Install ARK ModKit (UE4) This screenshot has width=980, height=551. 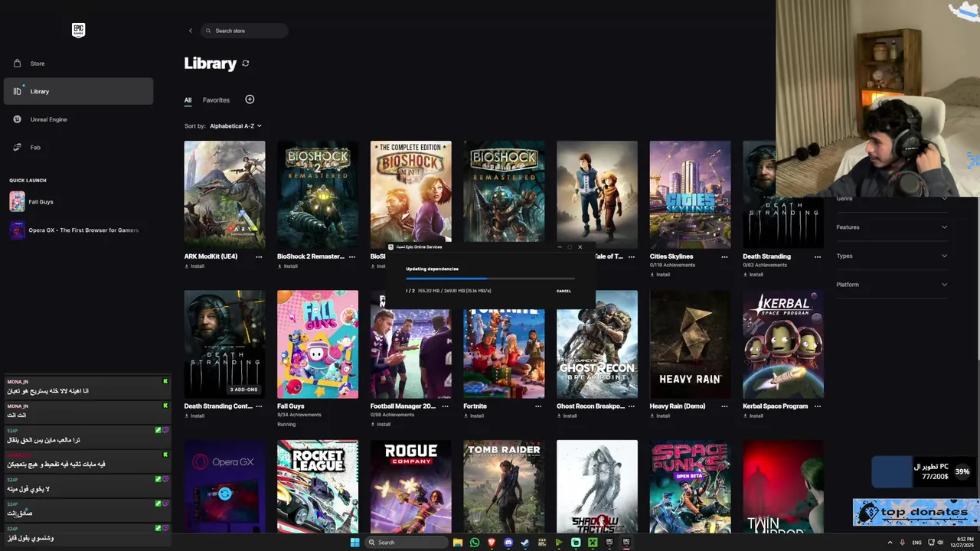pyautogui.click(x=194, y=266)
